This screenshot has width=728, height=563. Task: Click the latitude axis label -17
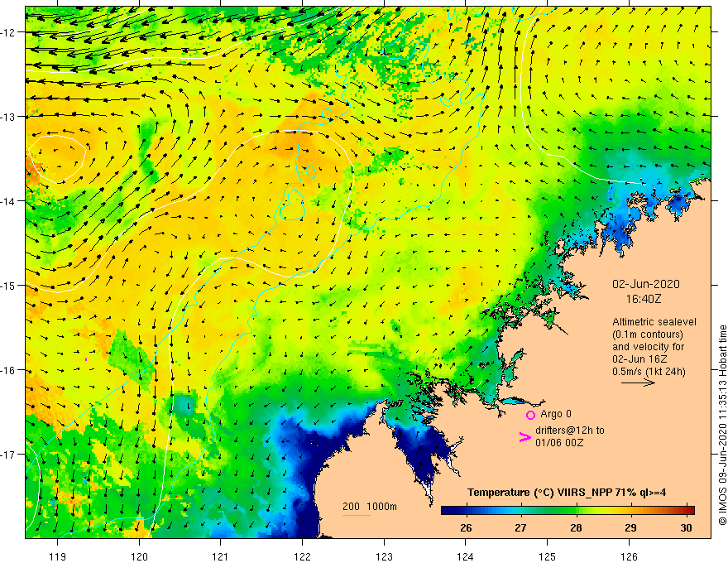point(8,455)
